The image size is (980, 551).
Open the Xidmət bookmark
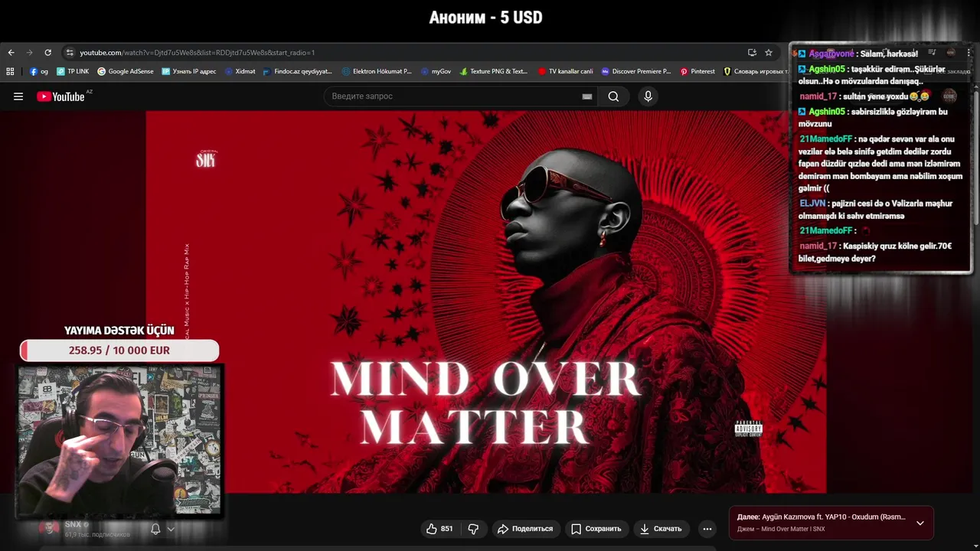(240, 71)
